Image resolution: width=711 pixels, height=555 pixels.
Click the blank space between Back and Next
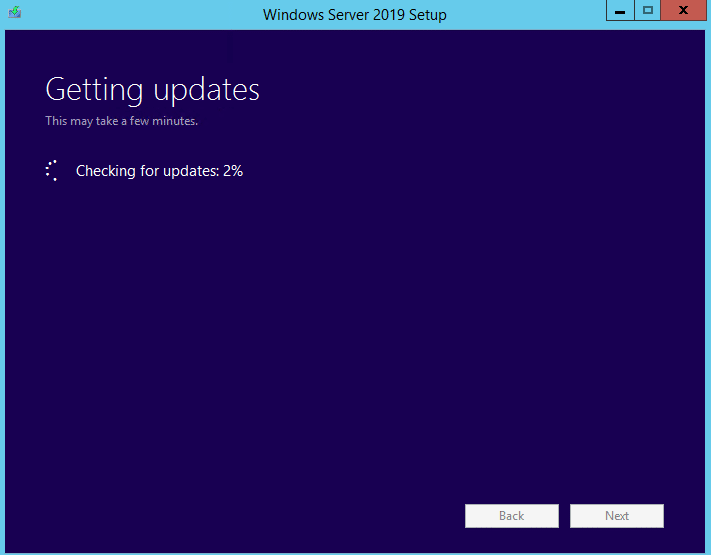[x=564, y=516]
